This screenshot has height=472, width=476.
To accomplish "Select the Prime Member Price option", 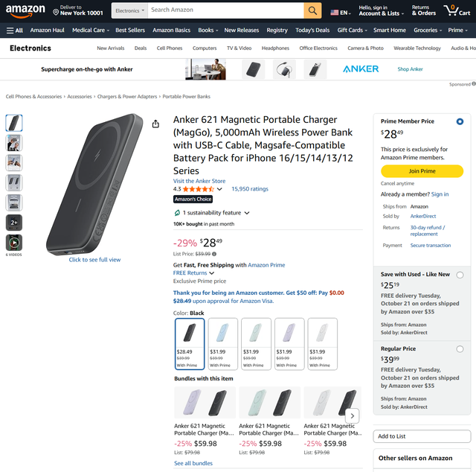I will (x=460, y=121).
